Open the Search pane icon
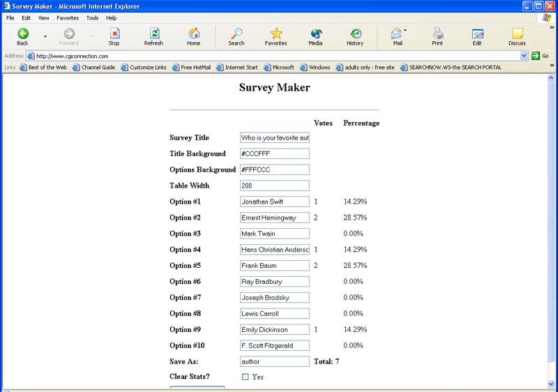558x392 pixels. pyautogui.click(x=236, y=33)
